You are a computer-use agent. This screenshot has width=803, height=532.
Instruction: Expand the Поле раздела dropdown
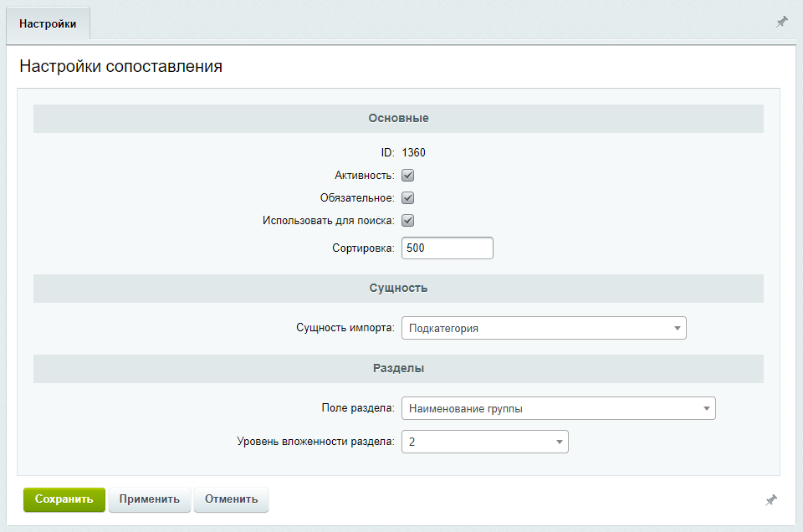[x=558, y=408]
